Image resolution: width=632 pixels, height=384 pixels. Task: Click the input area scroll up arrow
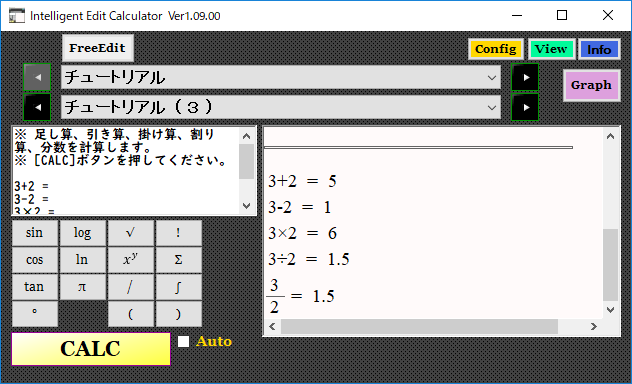(247, 136)
